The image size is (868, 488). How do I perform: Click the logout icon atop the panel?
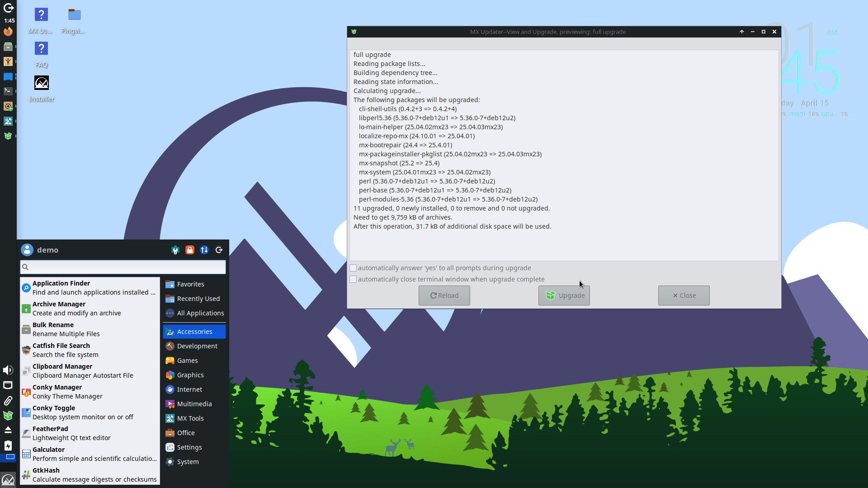click(x=8, y=8)
